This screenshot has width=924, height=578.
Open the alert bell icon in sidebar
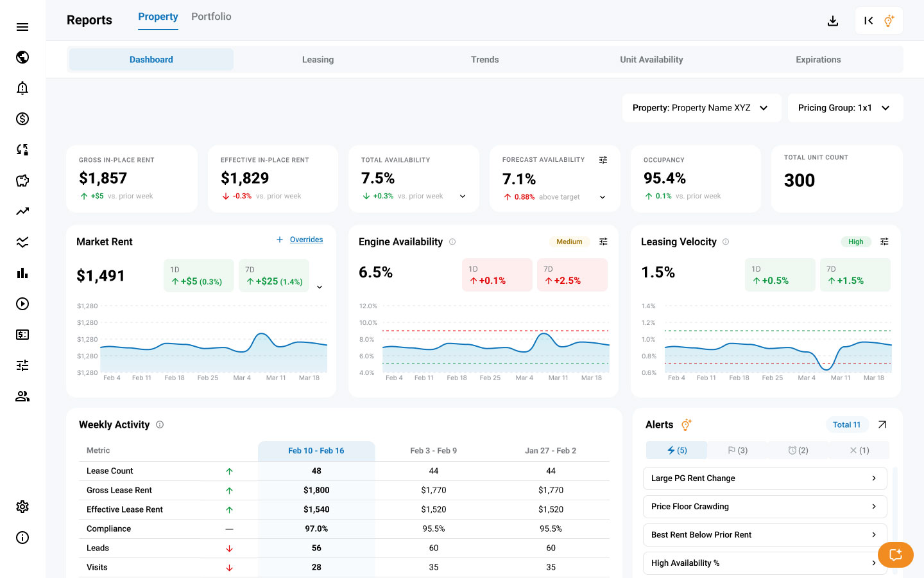pos(22,88)
